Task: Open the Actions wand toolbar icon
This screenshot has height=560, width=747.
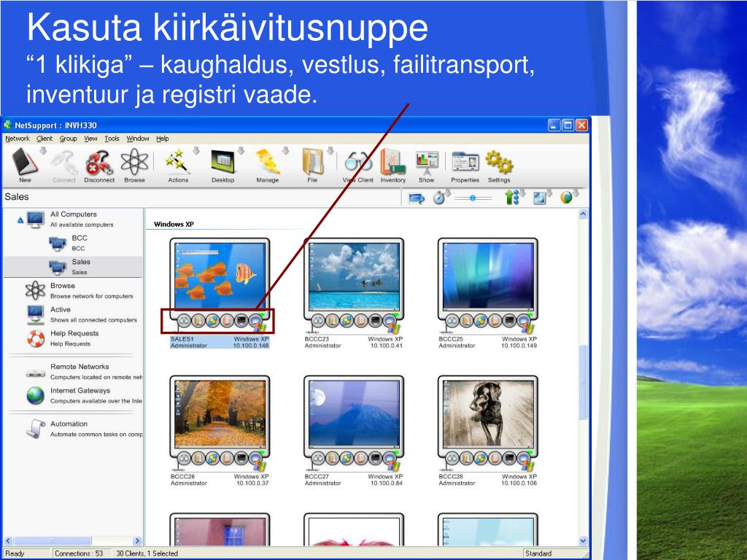Action: click(x=177, y=162)
